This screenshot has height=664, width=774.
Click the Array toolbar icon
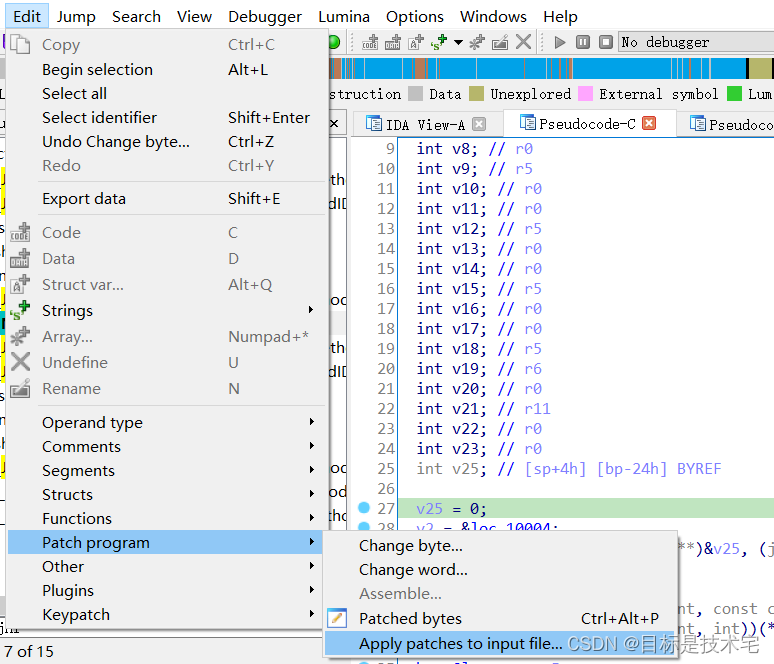click(478, 42)
